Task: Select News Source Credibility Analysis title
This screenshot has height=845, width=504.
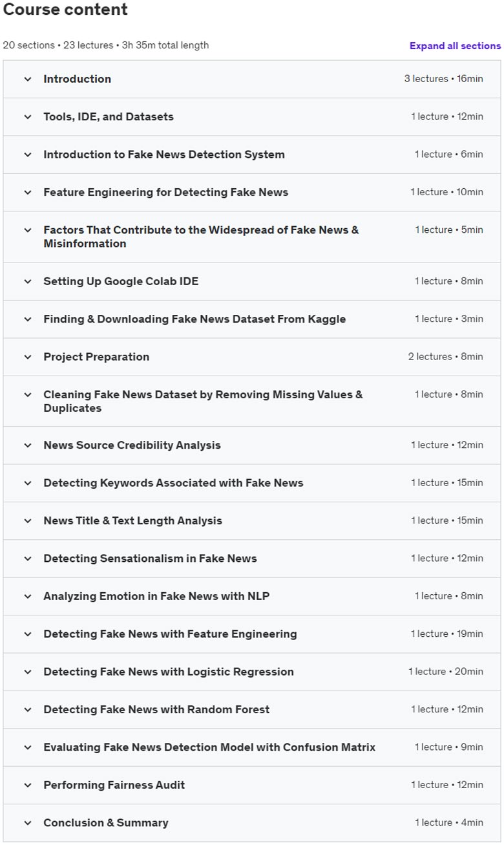Action: tap(132, 445)
